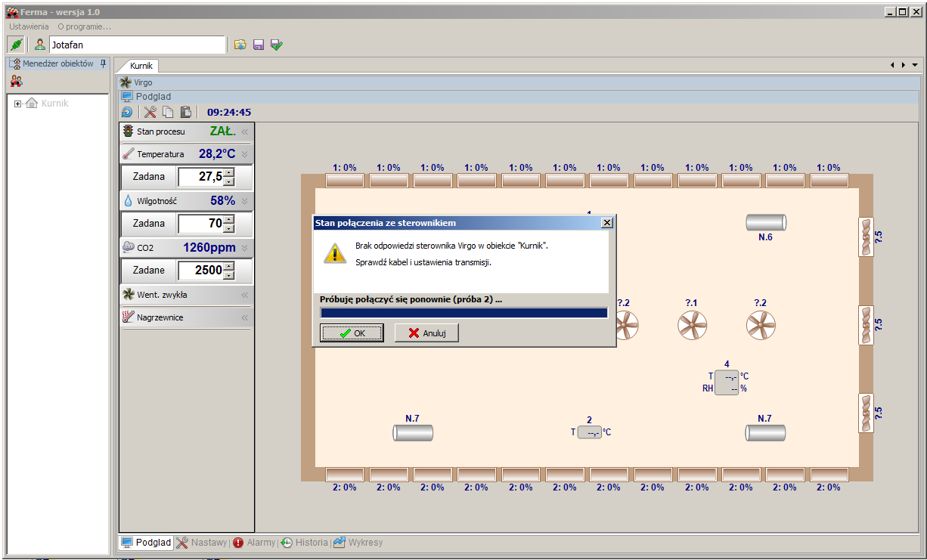Click the top wall fan labeled ?.5

(867, 237)
